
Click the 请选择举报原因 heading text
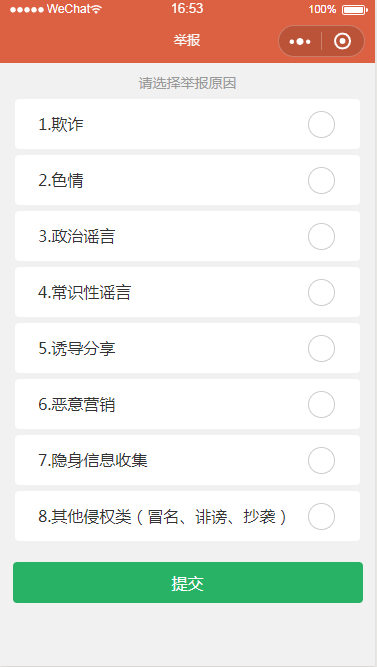coord(188,83)
